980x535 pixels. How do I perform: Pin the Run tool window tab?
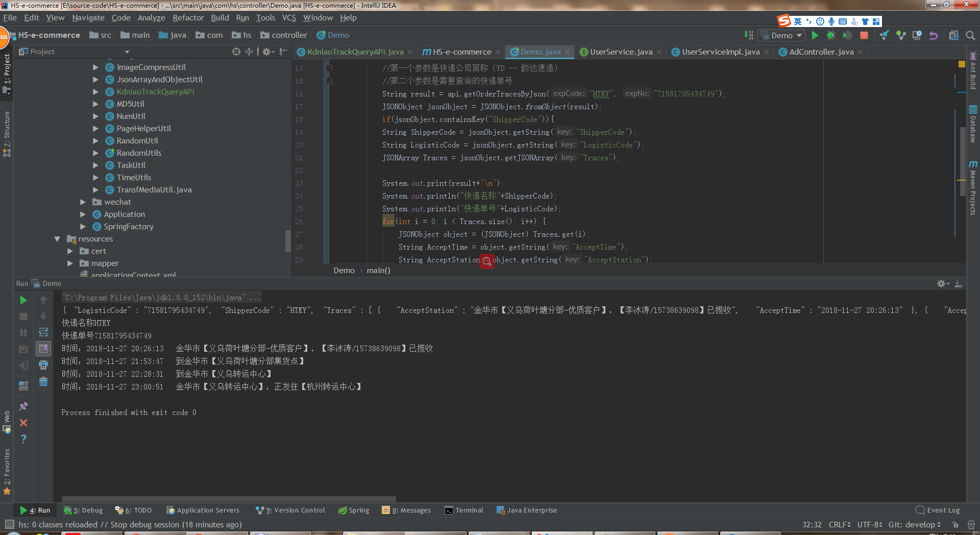pyautogui.click(x=23, y=406)
